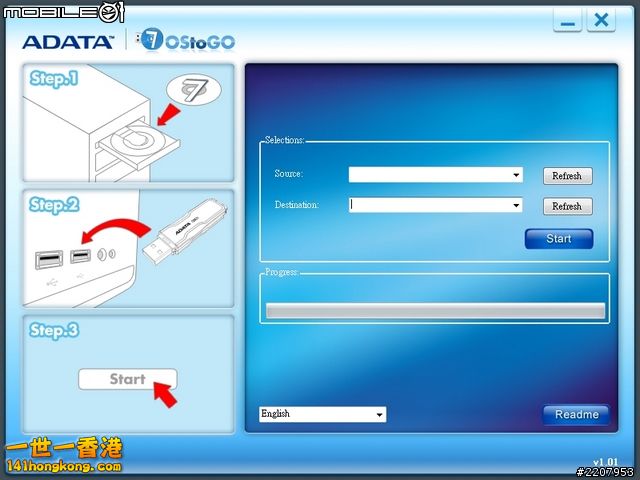Expand the Source dropdown list
Viewport: 640px width, 480px height.
517,175
